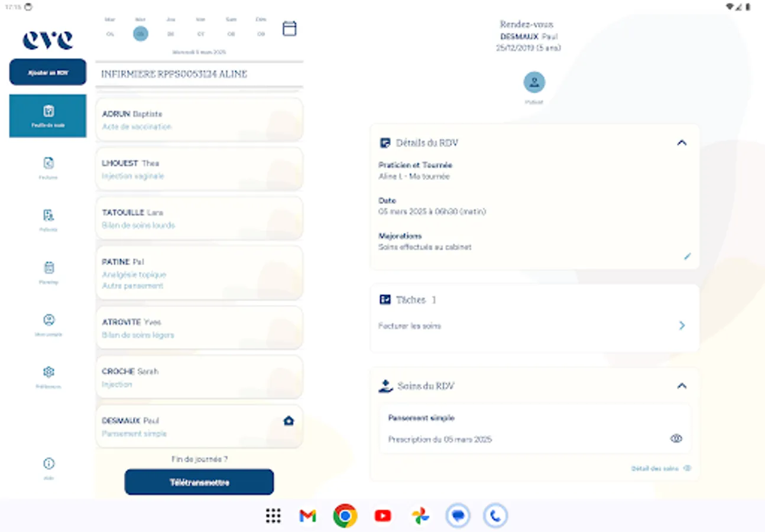Click the home icon on DESMAUX Paul's card

(289, 420)
